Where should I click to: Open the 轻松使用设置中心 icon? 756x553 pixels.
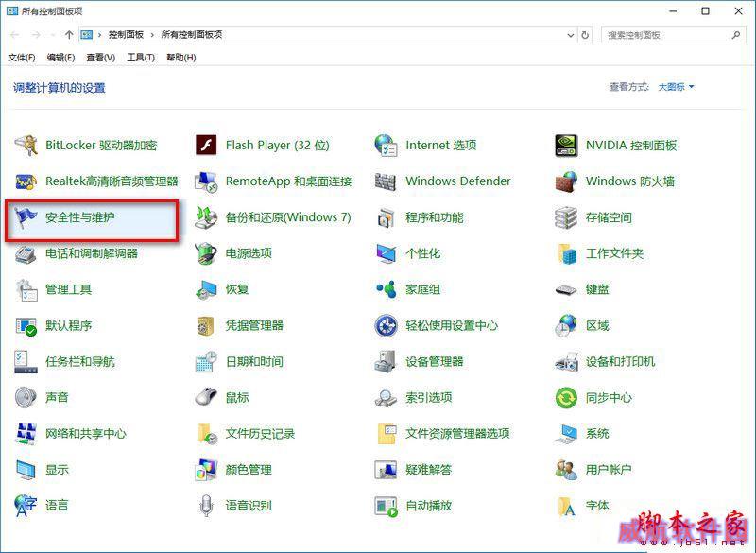[x=387, y=326]
